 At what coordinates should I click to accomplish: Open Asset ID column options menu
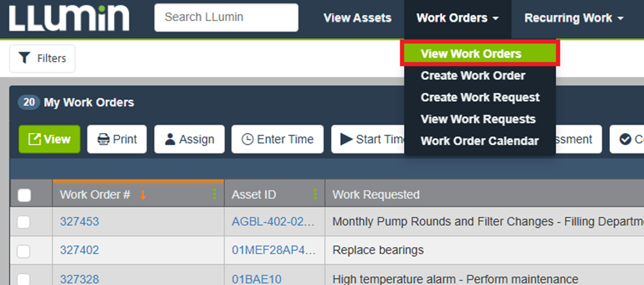[x=315, y=195]
